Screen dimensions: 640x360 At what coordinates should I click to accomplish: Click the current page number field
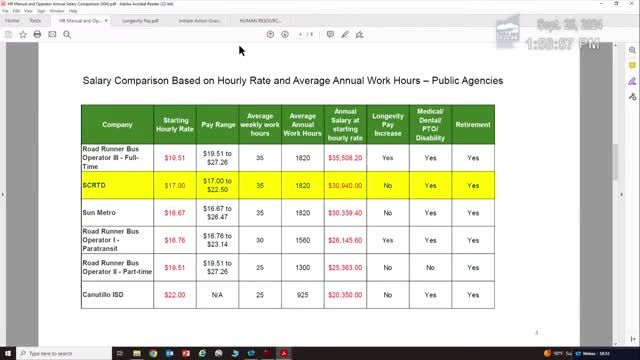(300, 35)
